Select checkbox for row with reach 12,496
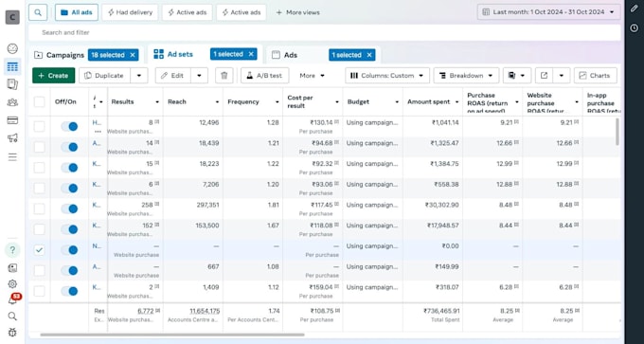Image resolution: width=644 pixels, height=344 pixels. coord(40,126)
